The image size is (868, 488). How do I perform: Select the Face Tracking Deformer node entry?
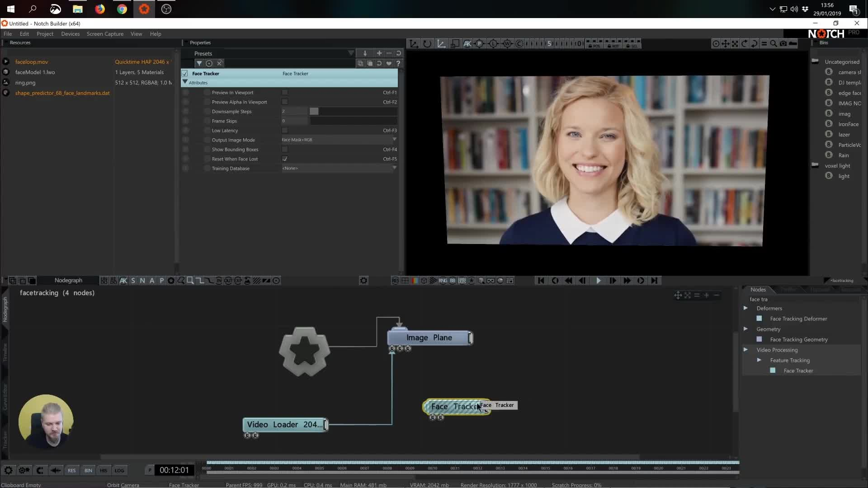pyautogui.click(x=798, y=319)
